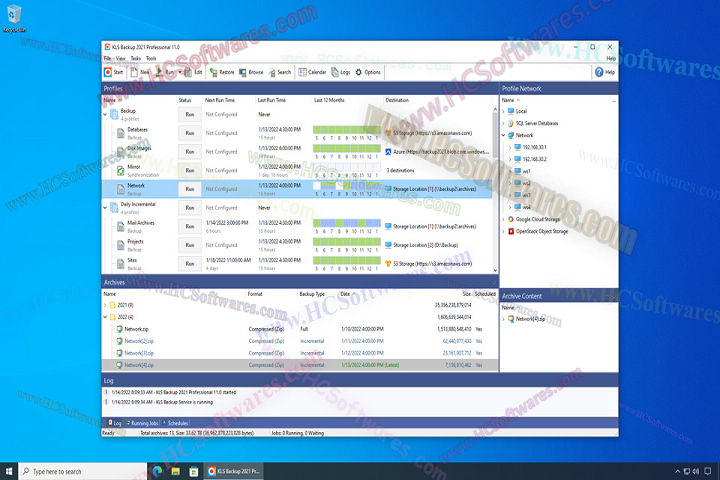Click the Start toolbar button
The width and height of the screenshot is (720, 480).
[113, 72]
